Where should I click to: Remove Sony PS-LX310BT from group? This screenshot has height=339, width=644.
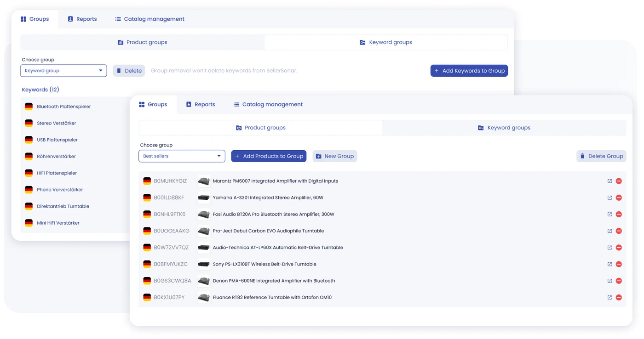(x=619, y=264)
